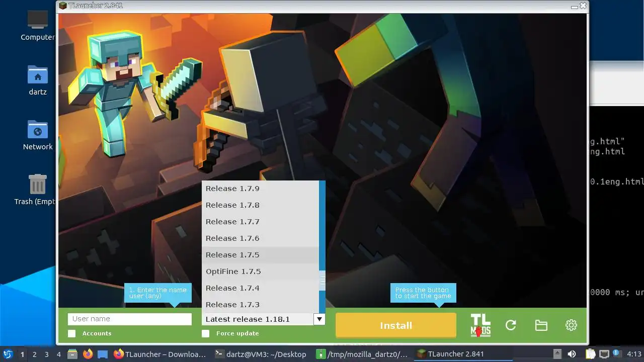Select Release 1.7.9 from the list
This screenshot has height=362, width=644.
pos(260,189)
